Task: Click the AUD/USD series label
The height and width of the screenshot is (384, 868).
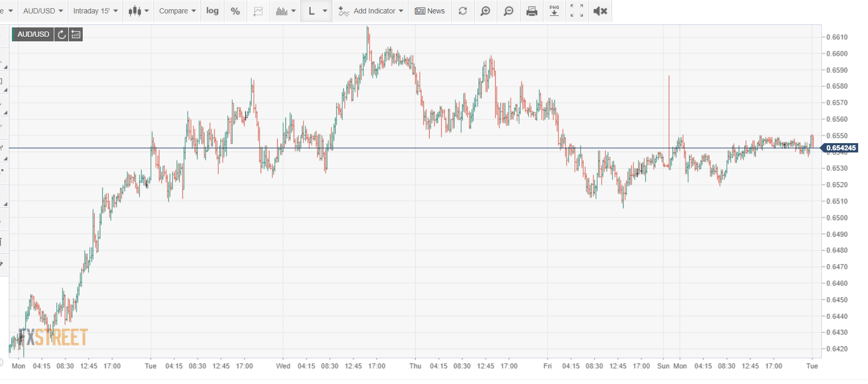Action: pos(33,34)
